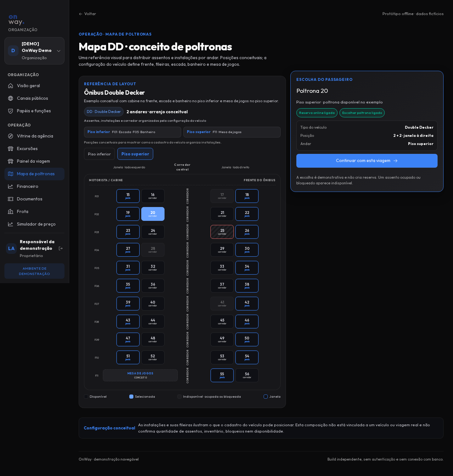Select seat 50 window seat
This screenshot has height=476, width=453.
pyautogui.click(x=247, y=339)
